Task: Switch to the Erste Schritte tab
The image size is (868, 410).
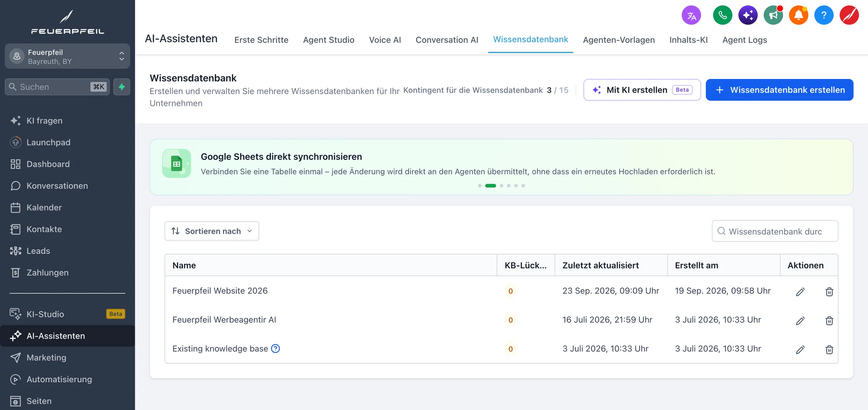Action: pyautogui.click(x=261, y=40)
